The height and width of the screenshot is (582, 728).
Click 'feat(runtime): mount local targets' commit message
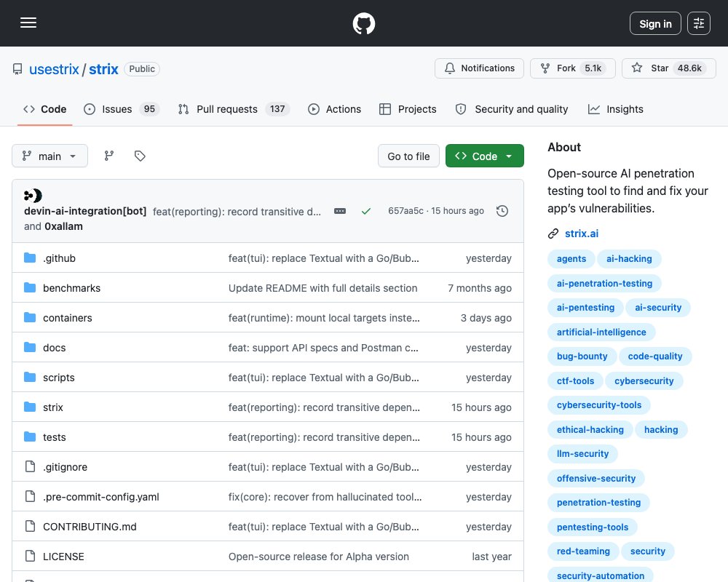pos(324,318)
